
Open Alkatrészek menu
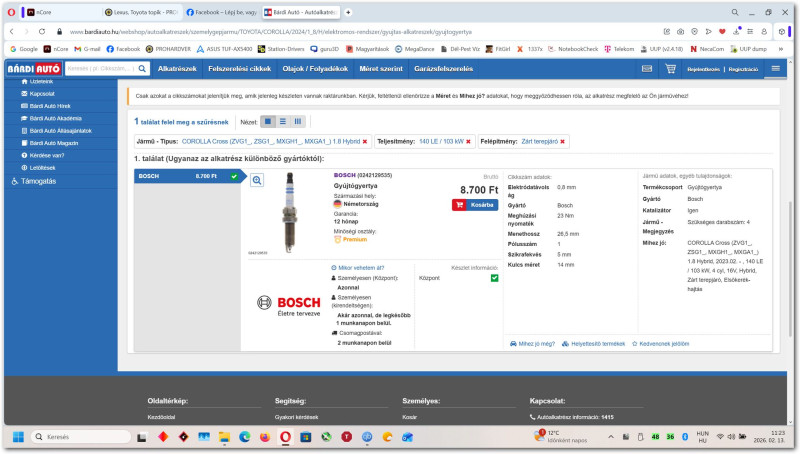pyautogui.click(x=177, y=69)
